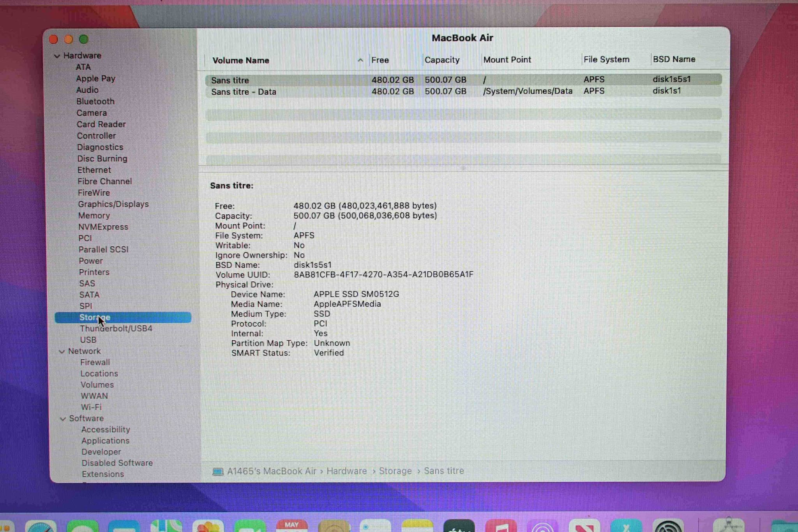Open Printers section

coord(94,272)
